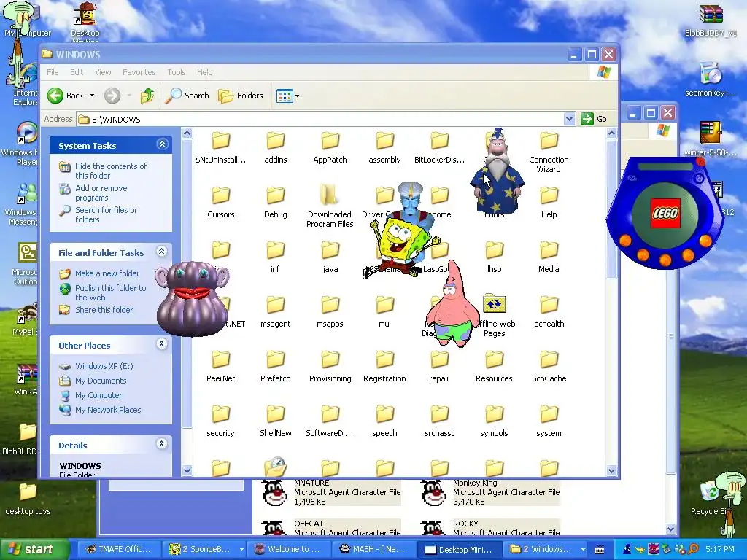Select the java folder
This screenshot has height=560, width=747.
330,257
